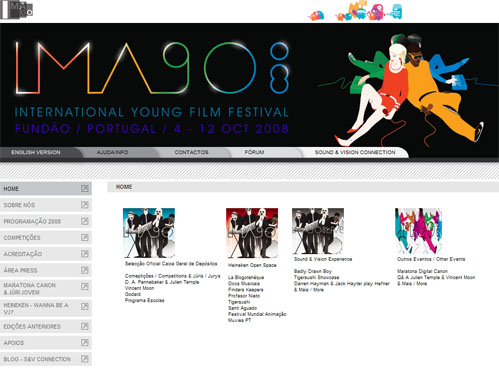Click Badly Drawn Boy link
The height and width of the screenshot is (374, 499).
[313, 271]
